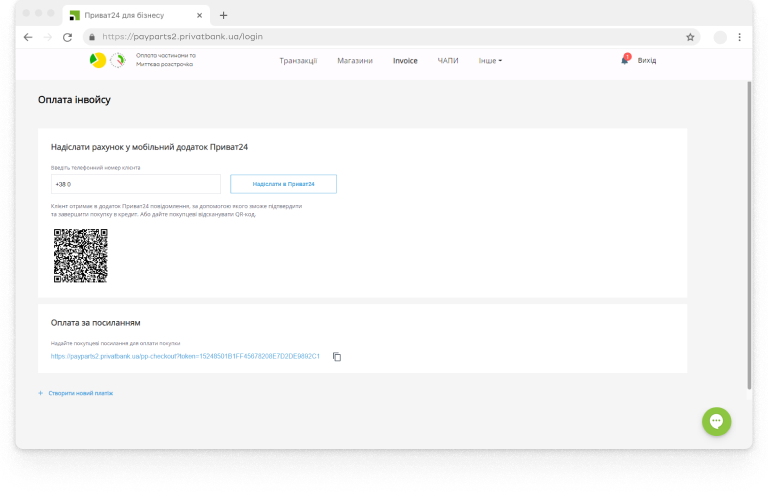Go back with the browser back arrow

pyautogui.click(x=28, y=37)
